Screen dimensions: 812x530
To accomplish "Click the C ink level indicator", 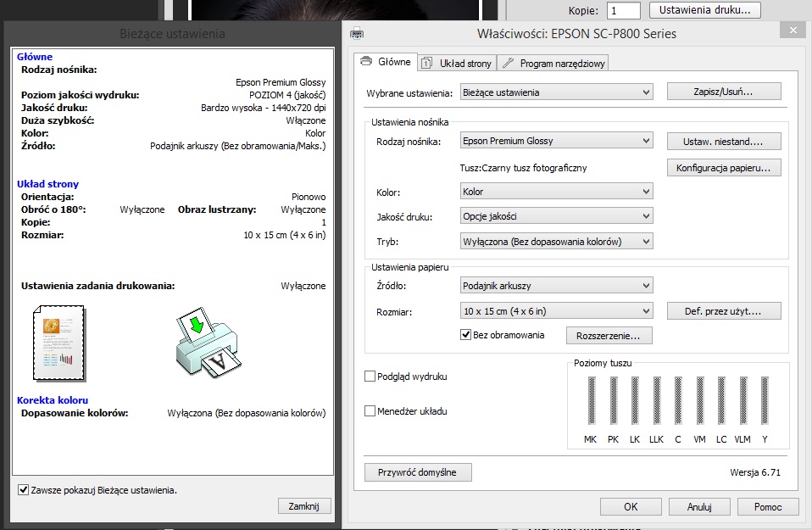I will tap(678, 400).
